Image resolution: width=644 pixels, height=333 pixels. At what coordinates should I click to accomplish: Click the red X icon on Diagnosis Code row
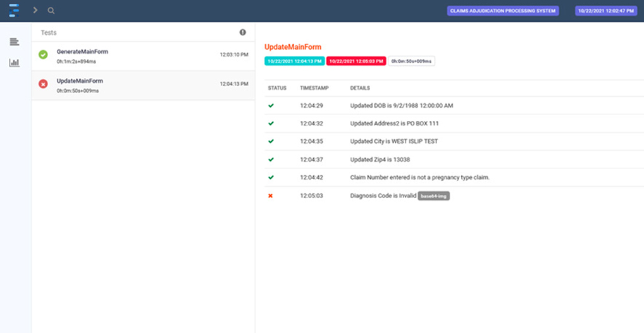pos(271,196)
